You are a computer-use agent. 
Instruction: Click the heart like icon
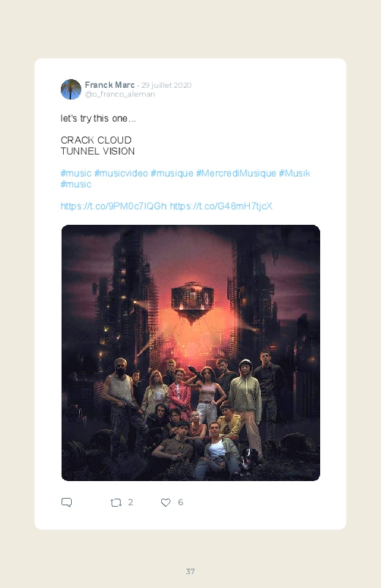pyautogui.click(x=166, y=502)
